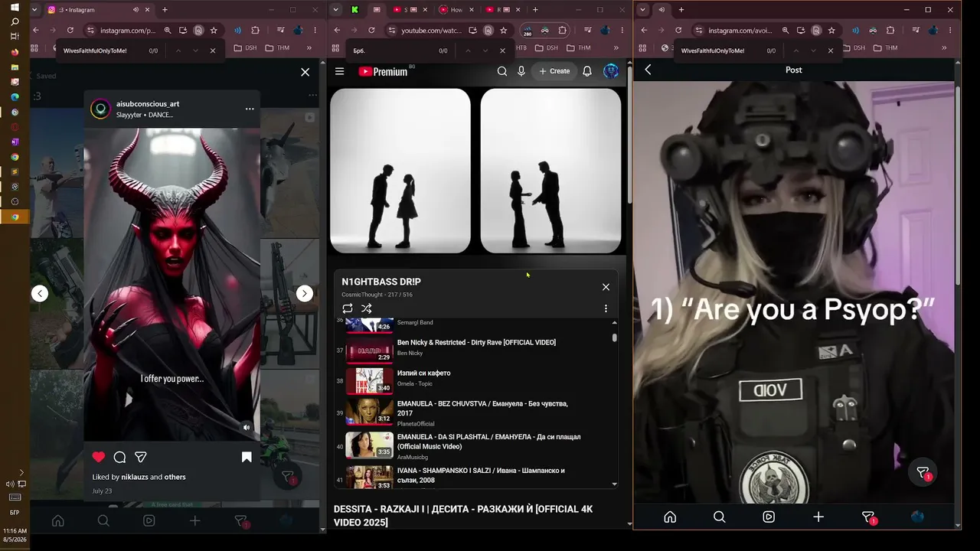Expand tab search dropdown in the YouTube window
980x551 pixels.
[335, 10]
